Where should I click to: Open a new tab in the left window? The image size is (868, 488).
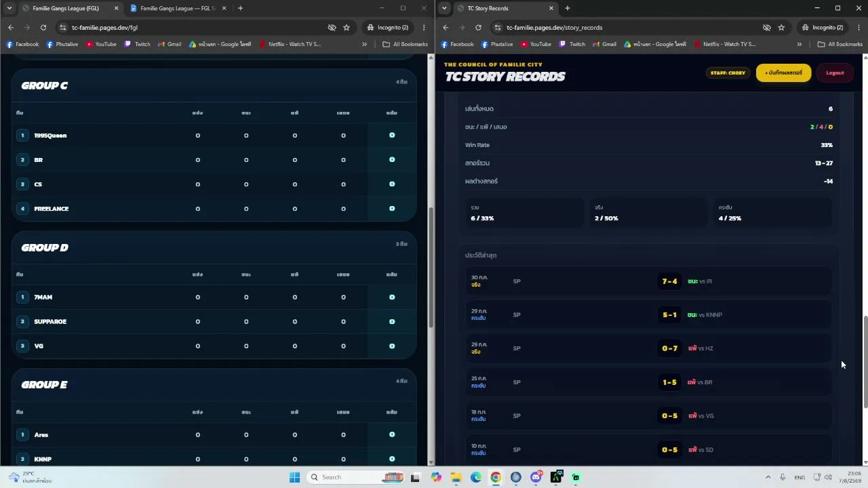pyautogui.click(x=240, y=8)
